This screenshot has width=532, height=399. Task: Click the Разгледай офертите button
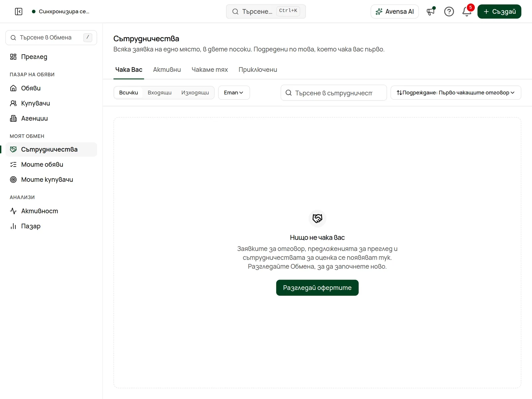click(x=317, y=288)
